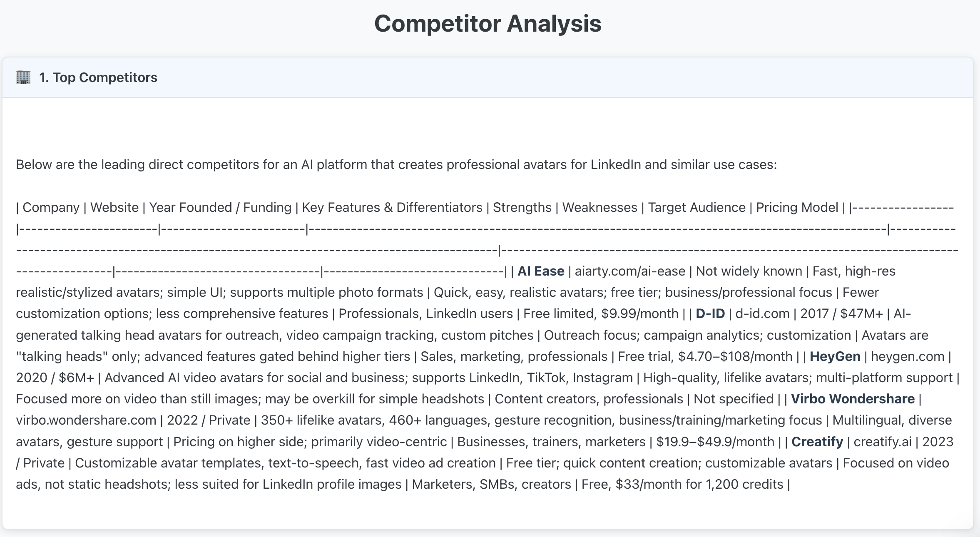The image size is (980, 537).
Task: Click the heygen.com website text
Action: click(908, 356)
